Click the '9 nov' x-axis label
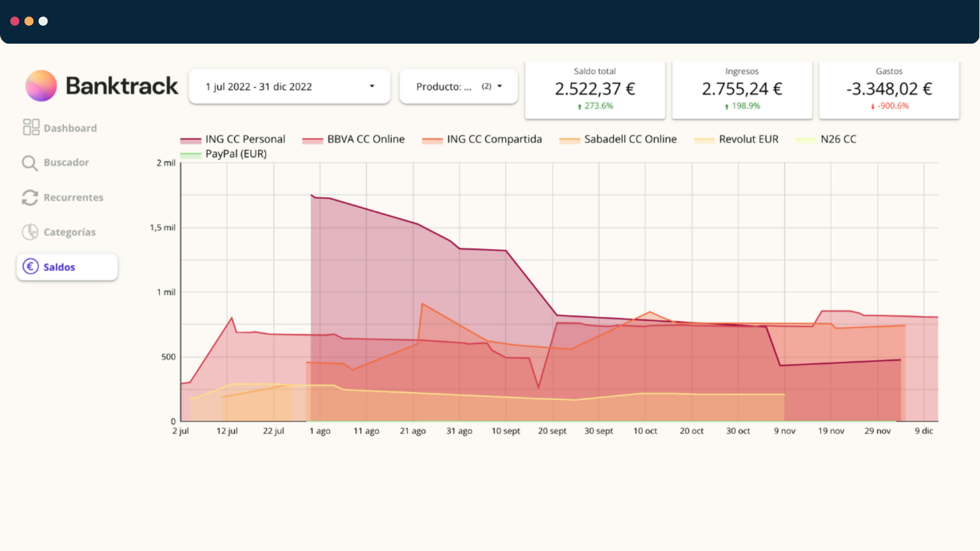Image resolution: width=980 pixels, height=551 pixels. click(784, 431)
